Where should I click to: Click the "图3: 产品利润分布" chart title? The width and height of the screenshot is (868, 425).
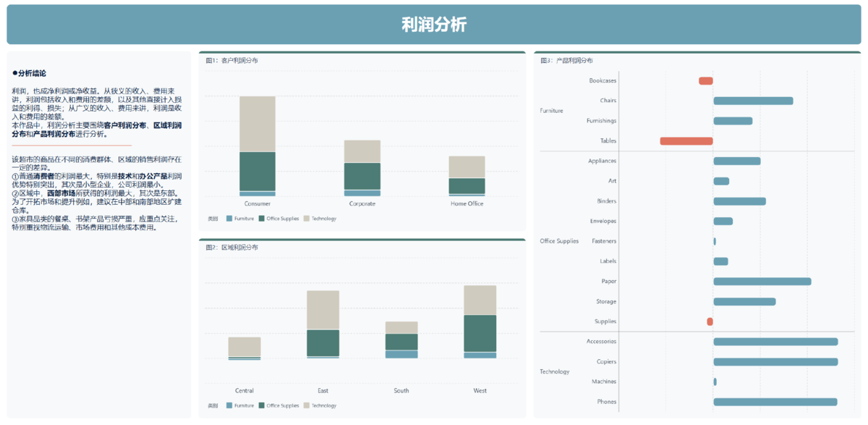(566, 60)
